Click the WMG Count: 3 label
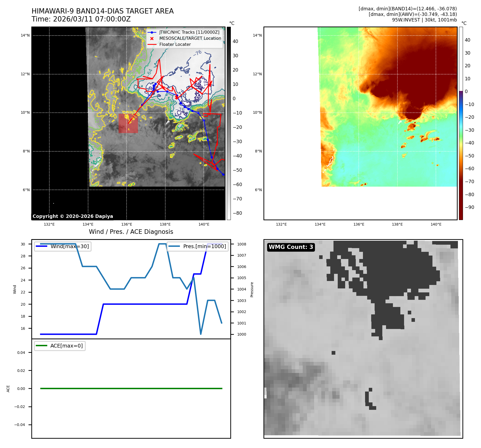 pos(291,247)
